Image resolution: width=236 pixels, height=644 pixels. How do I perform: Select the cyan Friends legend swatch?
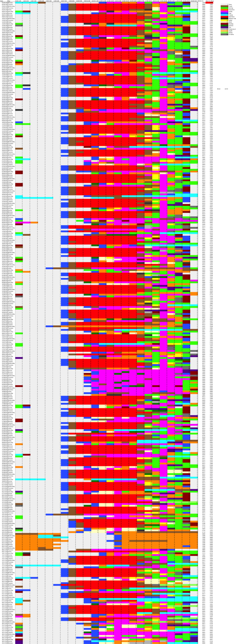pos(224,15)
